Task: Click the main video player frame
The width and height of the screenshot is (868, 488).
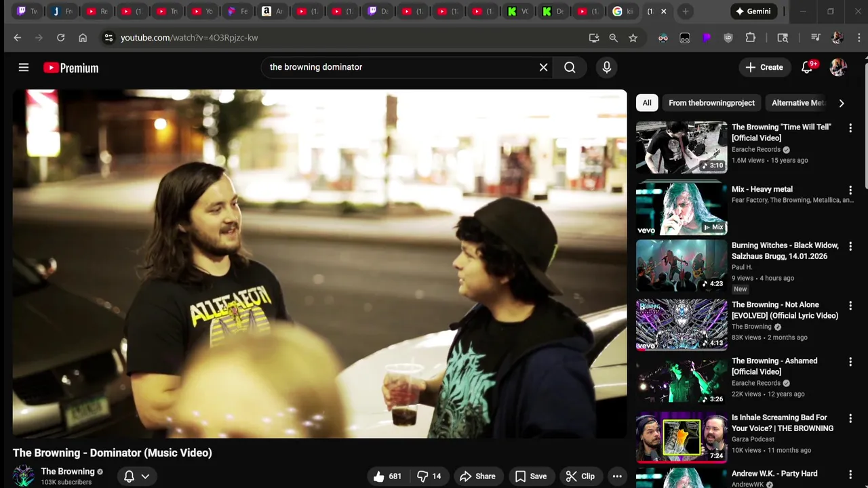Action: (319, 264)
